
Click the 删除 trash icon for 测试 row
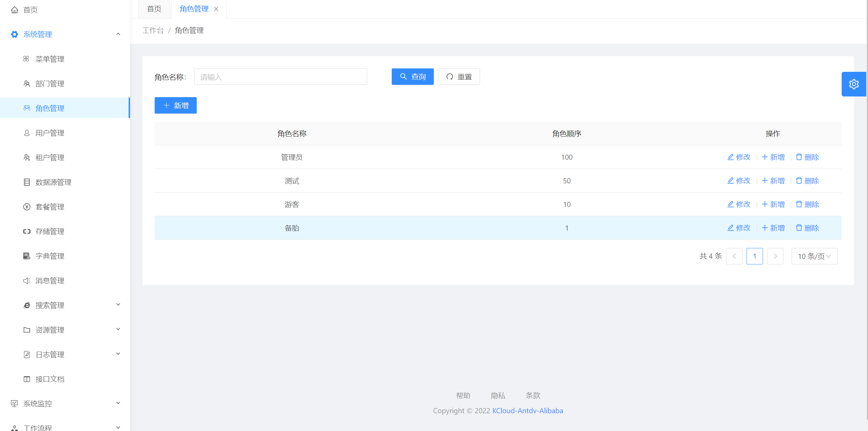click(799, 181)
